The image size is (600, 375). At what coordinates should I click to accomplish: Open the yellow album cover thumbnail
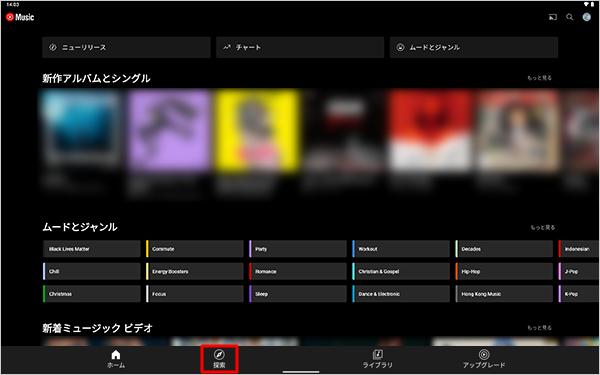[x=257, y=131]
